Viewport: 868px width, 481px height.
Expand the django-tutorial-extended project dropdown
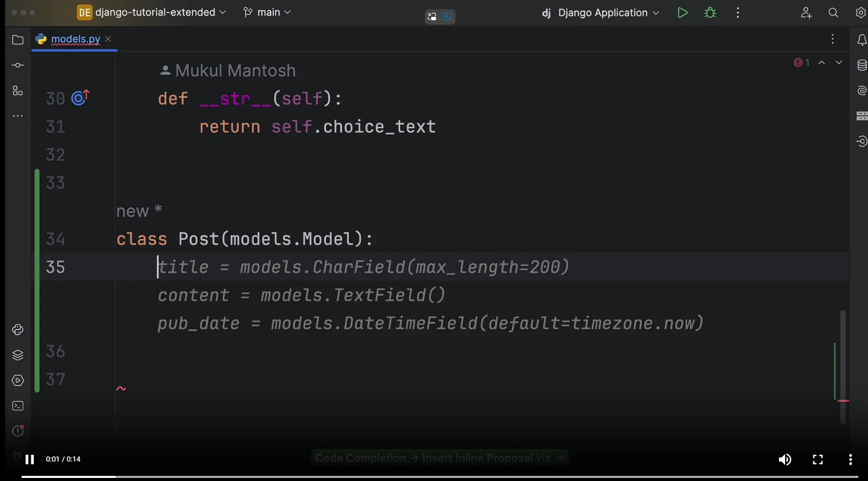(x=151, y=12)
